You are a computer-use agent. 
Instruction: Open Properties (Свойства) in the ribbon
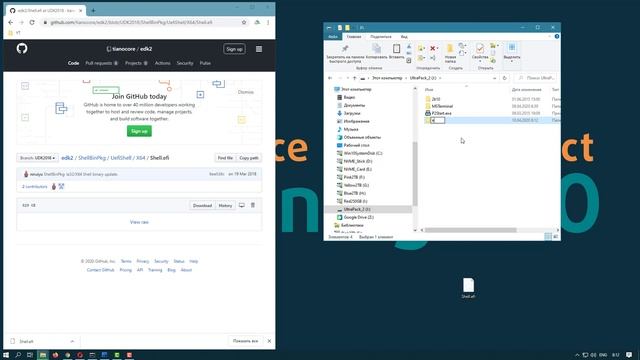tap(480, 51)
